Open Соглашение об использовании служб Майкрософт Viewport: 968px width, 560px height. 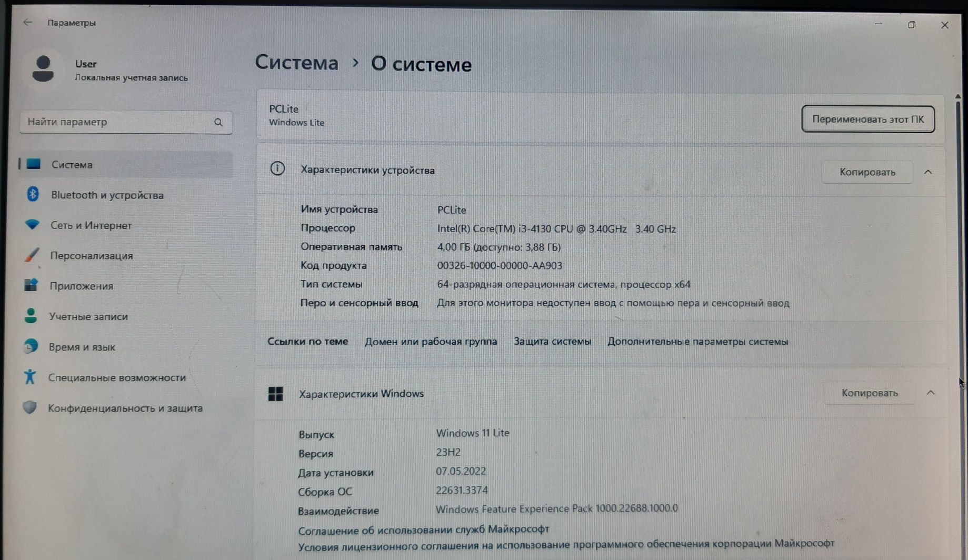click(x=424, y=529)
